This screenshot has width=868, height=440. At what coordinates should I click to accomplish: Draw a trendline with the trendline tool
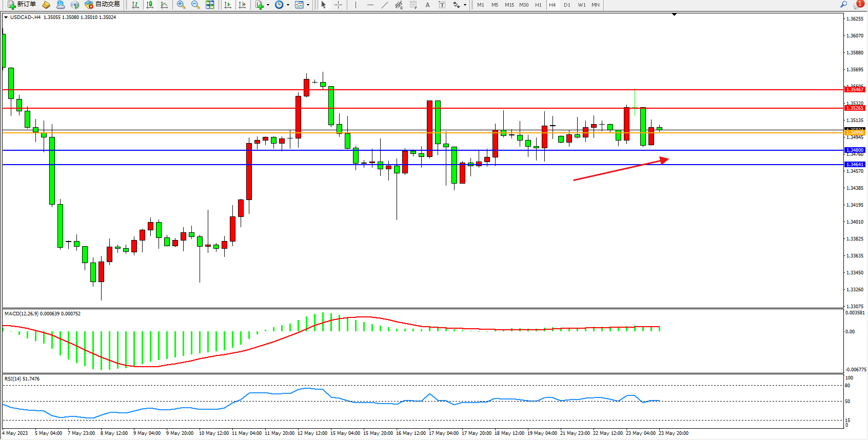[384, 5]
